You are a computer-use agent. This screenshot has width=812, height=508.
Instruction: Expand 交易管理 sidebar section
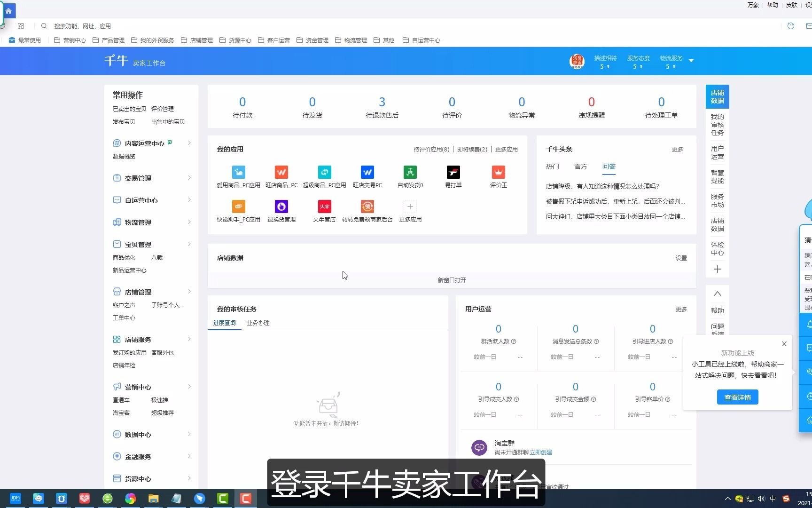coord(189,178)
